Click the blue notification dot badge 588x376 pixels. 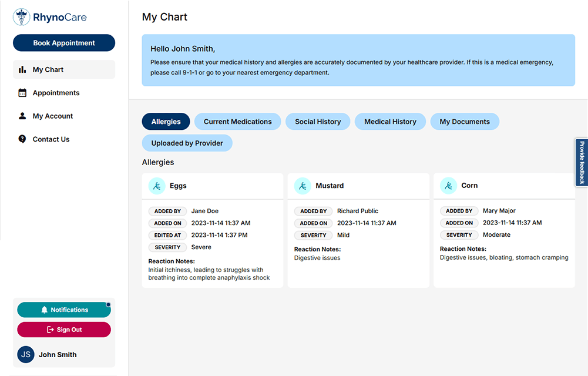(108, 304)
